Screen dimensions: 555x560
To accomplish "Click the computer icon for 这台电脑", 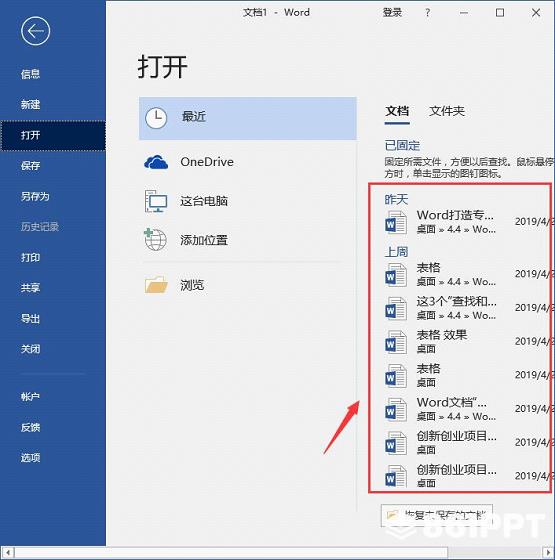I will 156,201.
